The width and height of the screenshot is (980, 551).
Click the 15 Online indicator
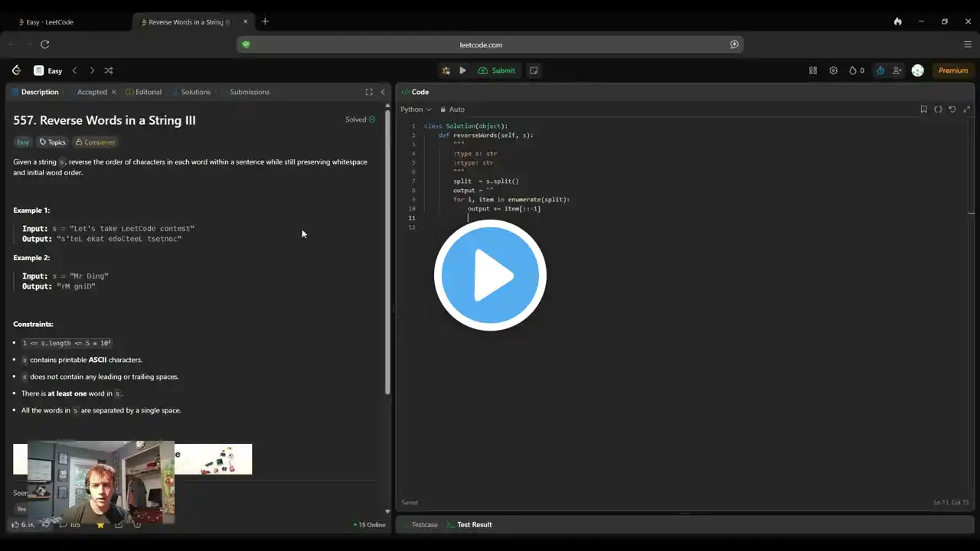click(370, 525)
